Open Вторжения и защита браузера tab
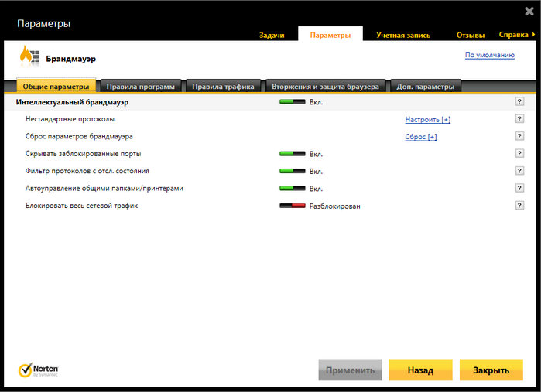This screenshot has height=392, width=541. (x=325, y=86)
